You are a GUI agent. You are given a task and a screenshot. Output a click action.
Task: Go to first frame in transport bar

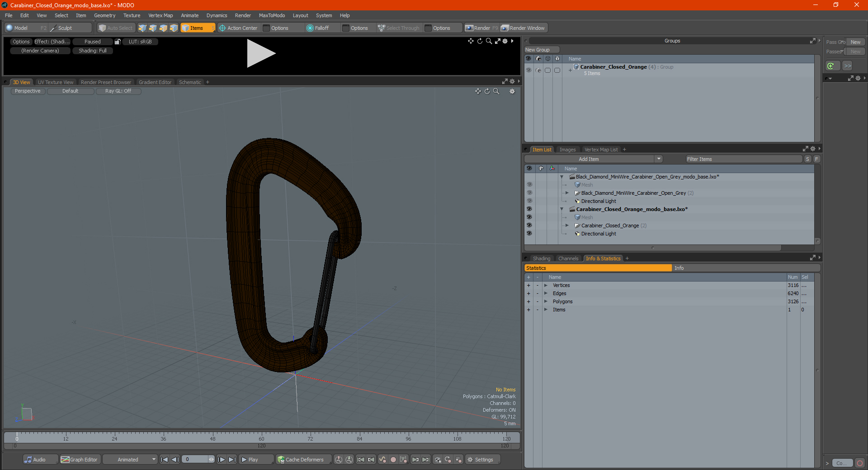pyautogui.click(x=165, y=460)
